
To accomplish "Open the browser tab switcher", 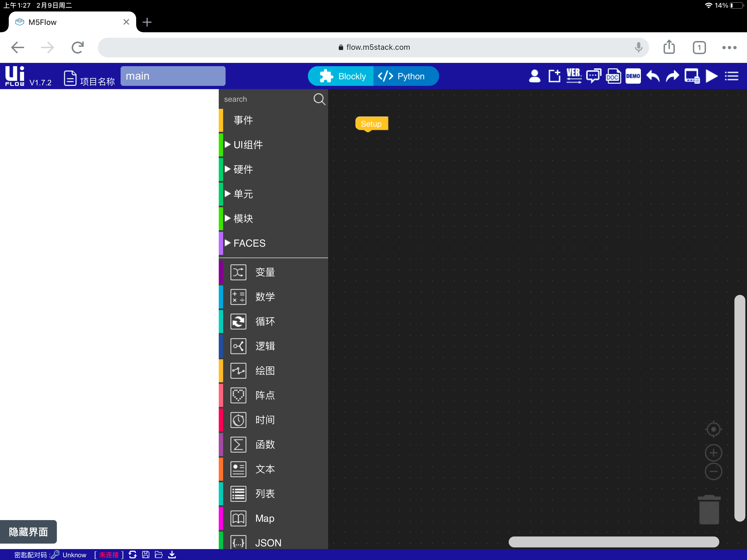I will pos(699,47).
